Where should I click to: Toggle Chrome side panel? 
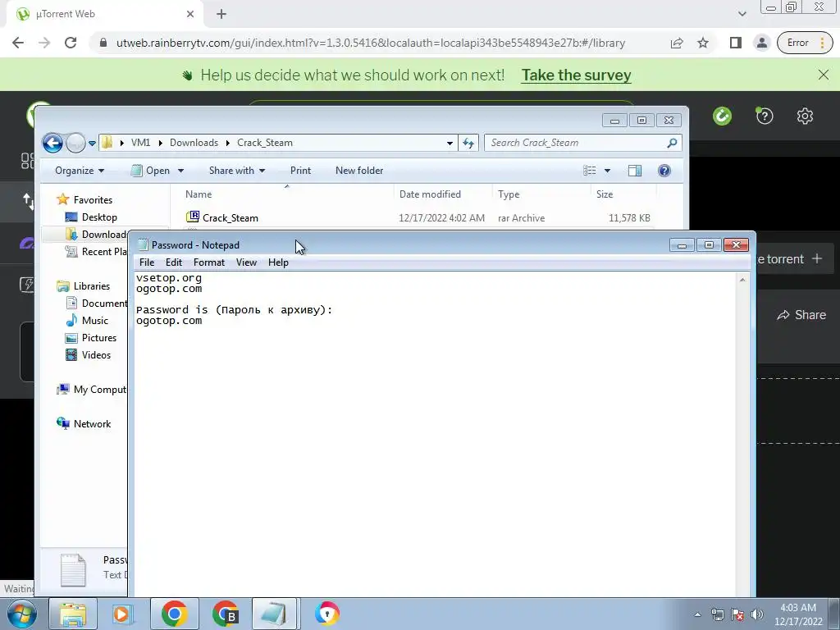coord(736,43)
